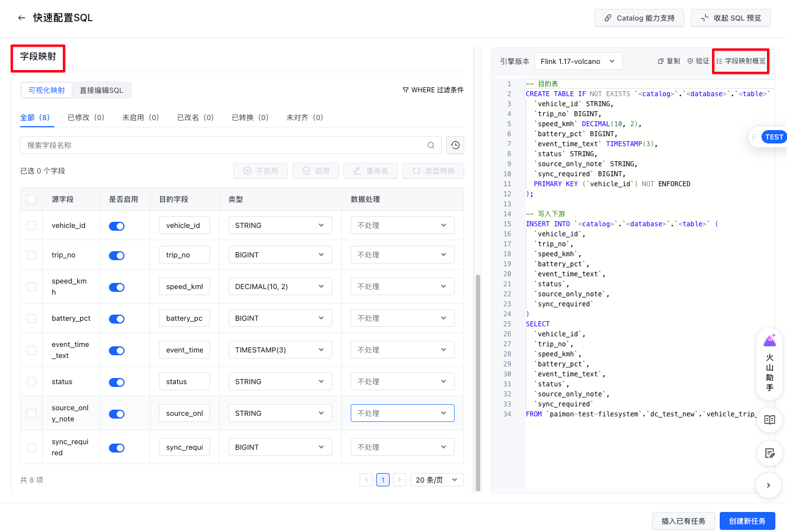
Task: Click the search magnifier icon
Action: pyautogui.click(x=431, y=145)
